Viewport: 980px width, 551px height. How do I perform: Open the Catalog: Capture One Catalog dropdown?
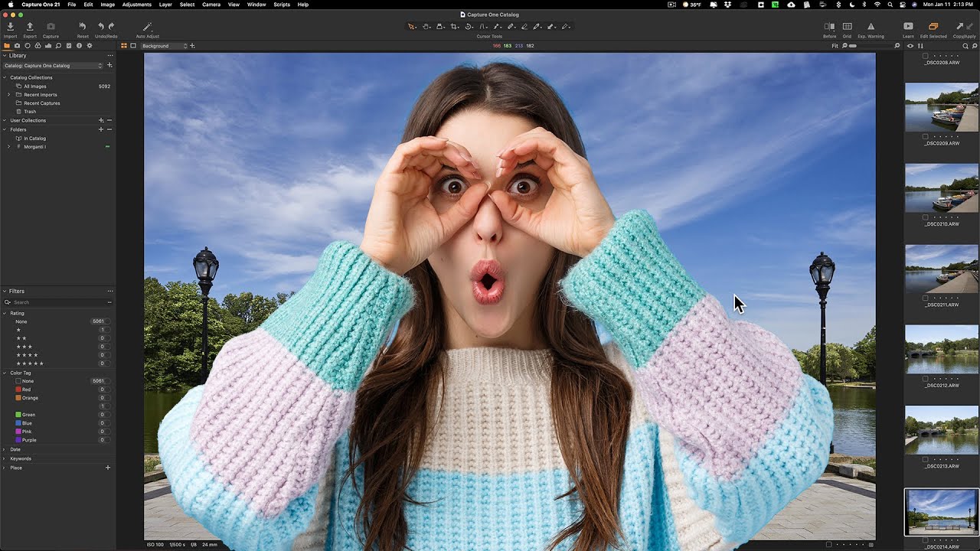click(53, 66)
